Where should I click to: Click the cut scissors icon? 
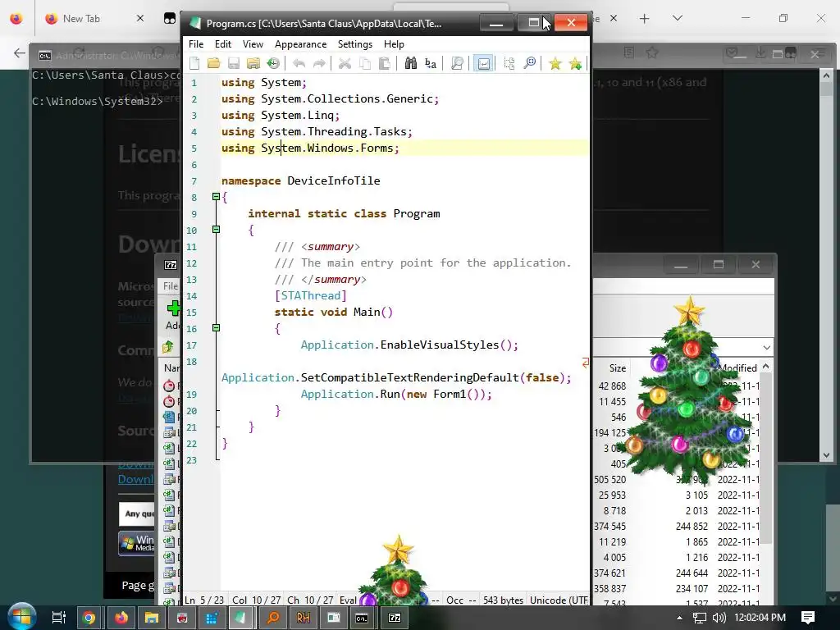coord(345,64)
